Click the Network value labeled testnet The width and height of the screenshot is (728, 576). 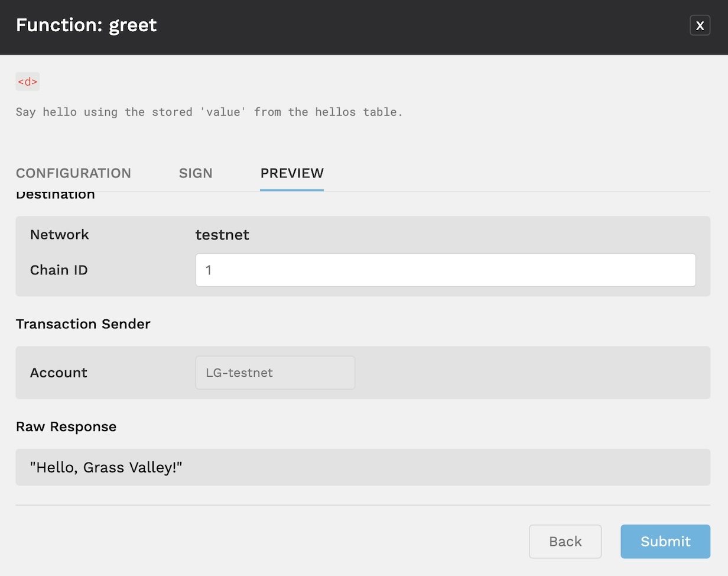[x=222, y=234]
